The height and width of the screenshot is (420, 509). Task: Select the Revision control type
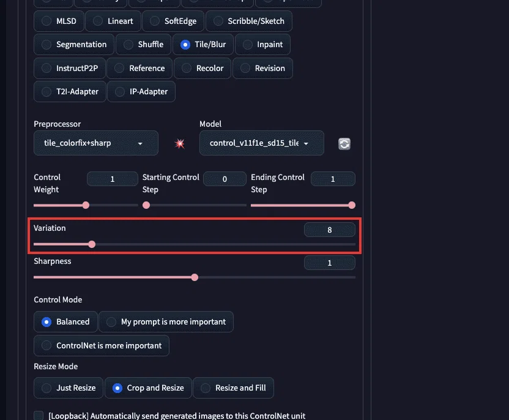[x=262, y=68]
